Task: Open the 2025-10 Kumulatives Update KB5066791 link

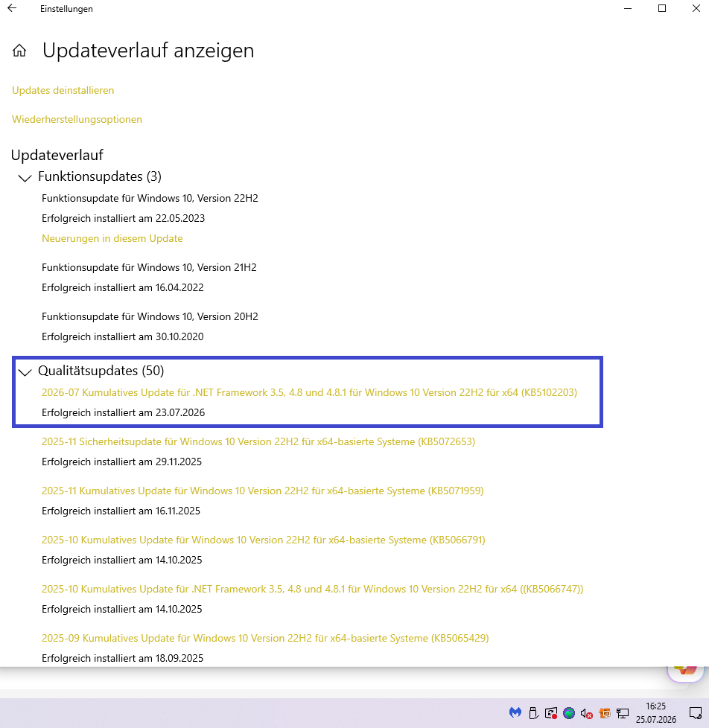Action: 264,540
